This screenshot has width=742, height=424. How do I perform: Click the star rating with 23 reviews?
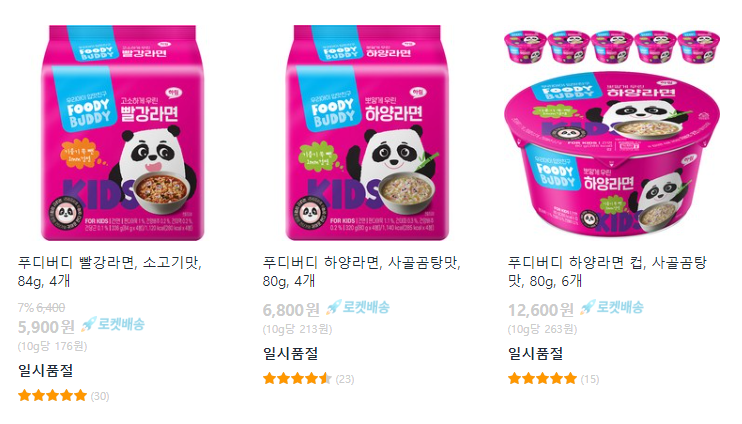(297, 379)
